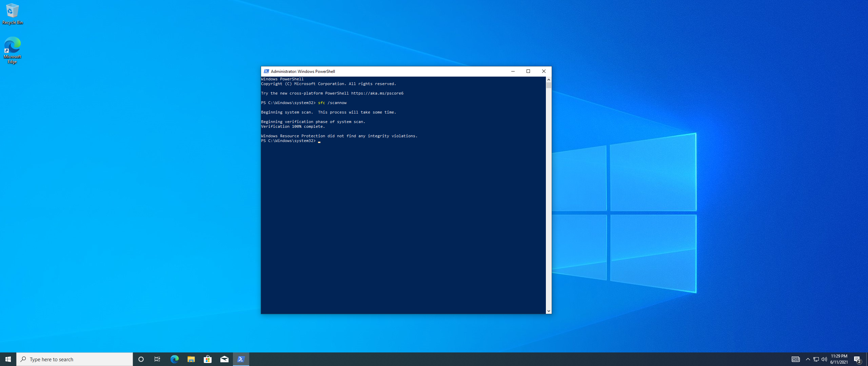Click the 'Type here to search' box

[75, 359]
